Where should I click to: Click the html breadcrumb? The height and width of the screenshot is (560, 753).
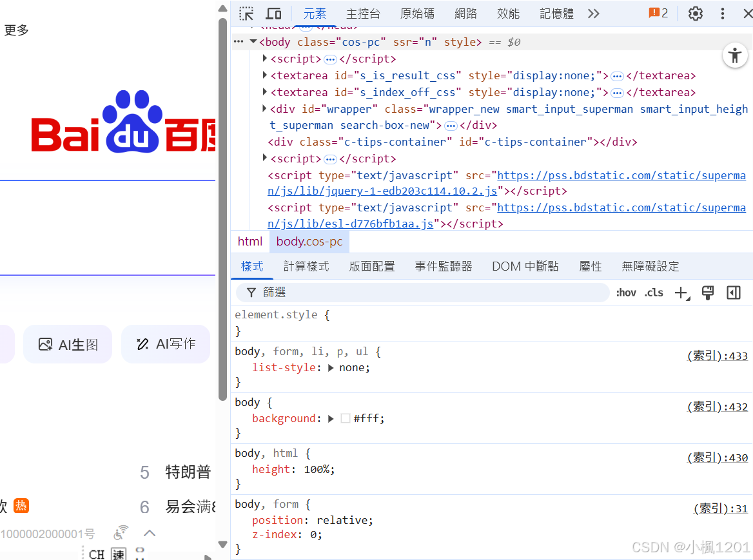tap(250, 242)
